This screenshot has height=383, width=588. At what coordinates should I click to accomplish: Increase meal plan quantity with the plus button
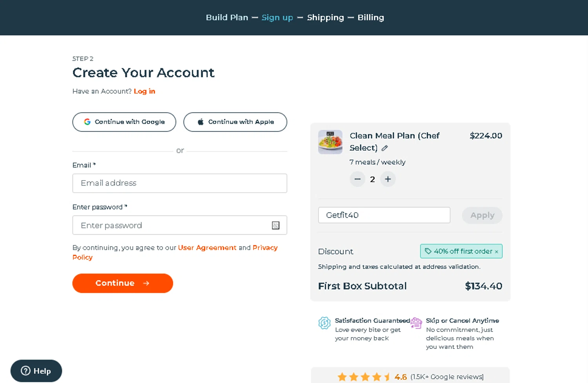pos(388,179)
